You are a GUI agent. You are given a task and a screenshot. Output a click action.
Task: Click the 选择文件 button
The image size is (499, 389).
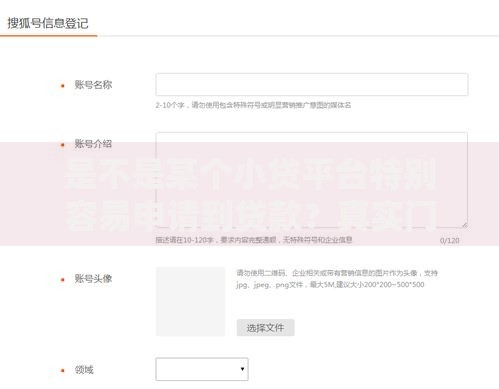(265, 328)
